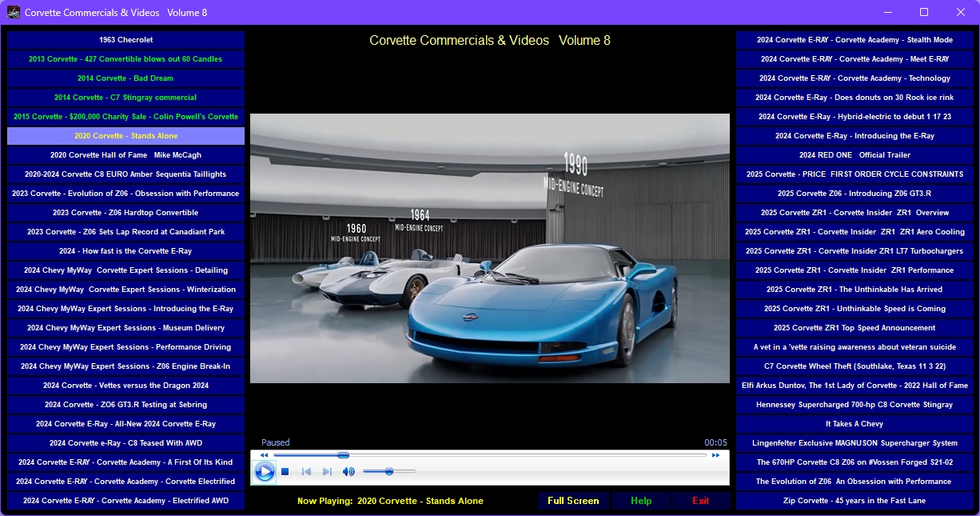Play 2025 Z06 Introducing Z06 GT3.R
The width and height of the screenshot is (980, 516).
855,194
